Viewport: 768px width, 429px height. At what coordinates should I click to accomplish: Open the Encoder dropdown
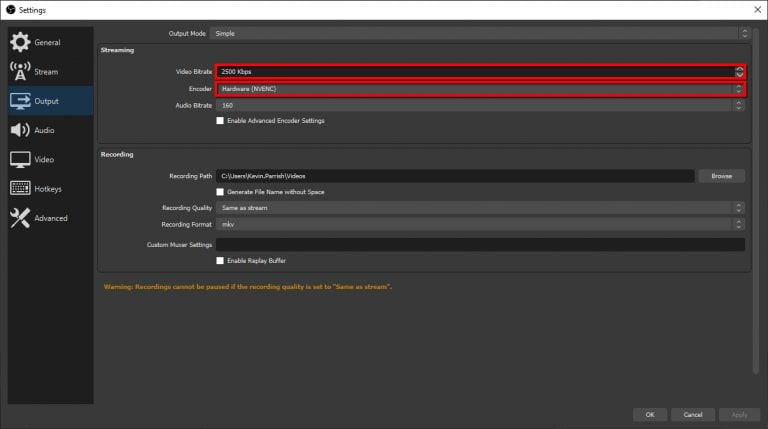pyautogui.click(x=480, y=89)
